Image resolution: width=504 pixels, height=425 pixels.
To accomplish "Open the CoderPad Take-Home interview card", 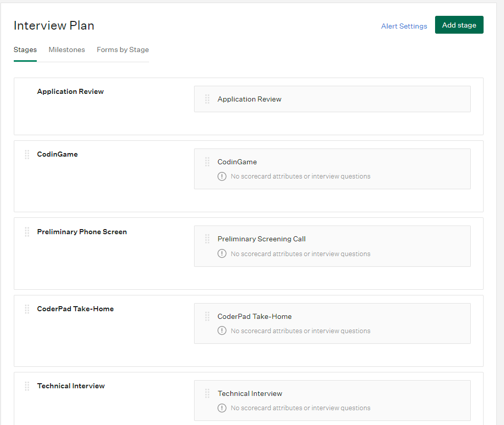I will (x=332, y=323).
